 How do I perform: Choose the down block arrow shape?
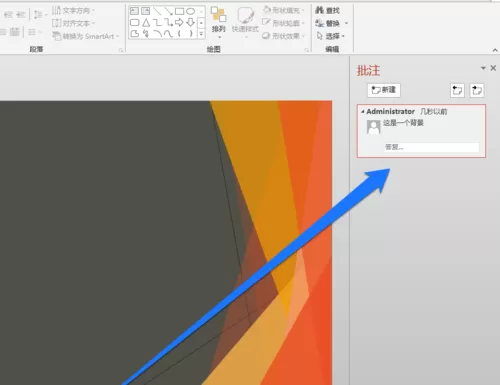click(x=191, y=23)
